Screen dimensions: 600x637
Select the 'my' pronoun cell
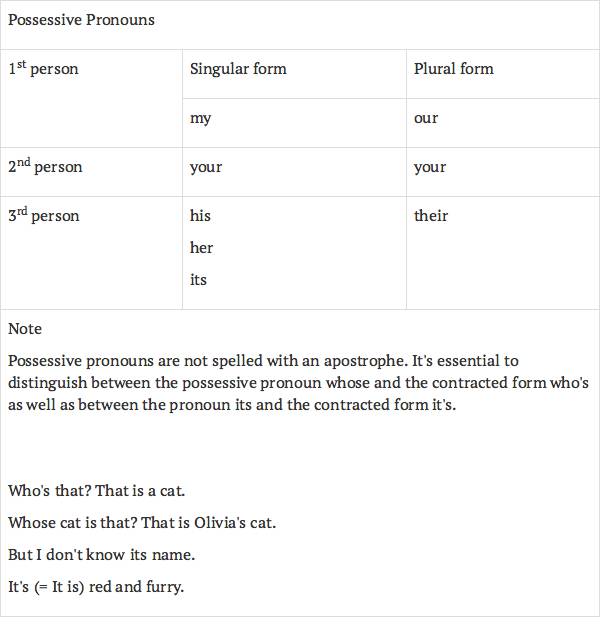201,118
